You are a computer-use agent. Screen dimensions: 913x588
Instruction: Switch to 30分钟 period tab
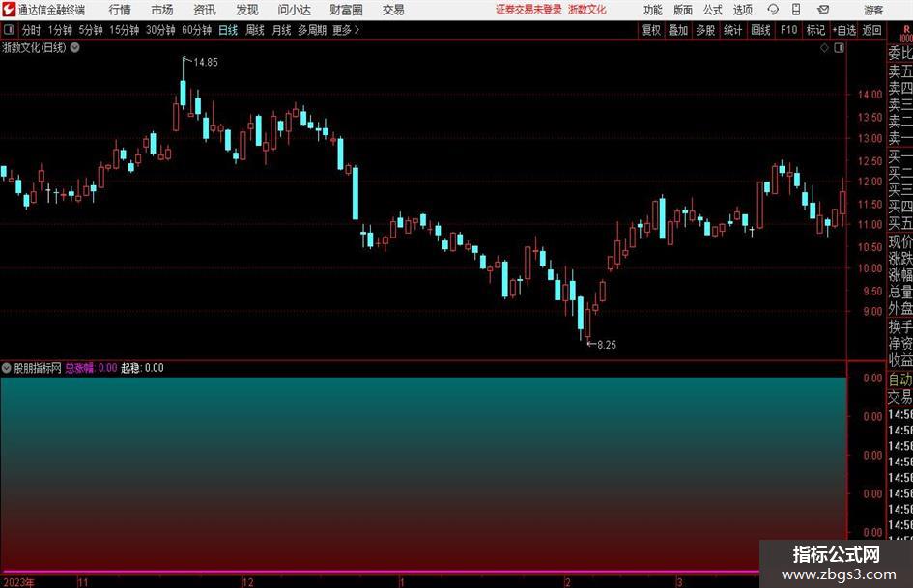pos(160,30)
